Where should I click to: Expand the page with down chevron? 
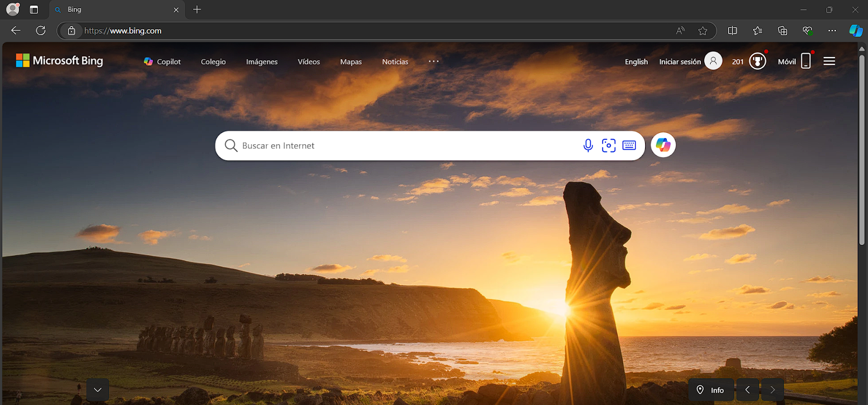click(x=98, y=390)
